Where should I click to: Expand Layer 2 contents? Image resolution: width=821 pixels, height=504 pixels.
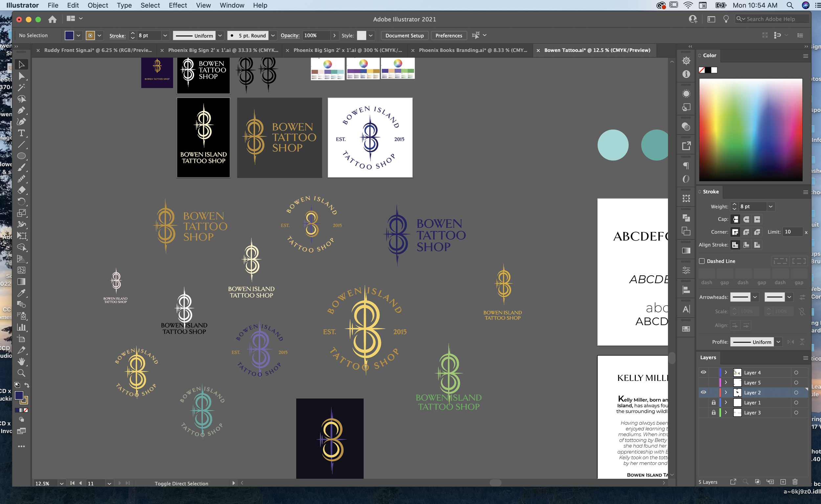[726, 392]
